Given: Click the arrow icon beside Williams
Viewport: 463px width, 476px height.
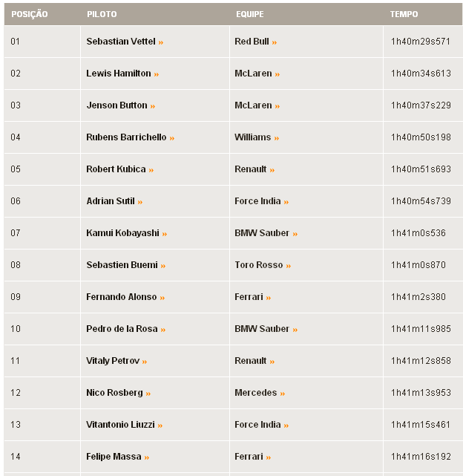Looking at the screenshot, I should (278, 138).
